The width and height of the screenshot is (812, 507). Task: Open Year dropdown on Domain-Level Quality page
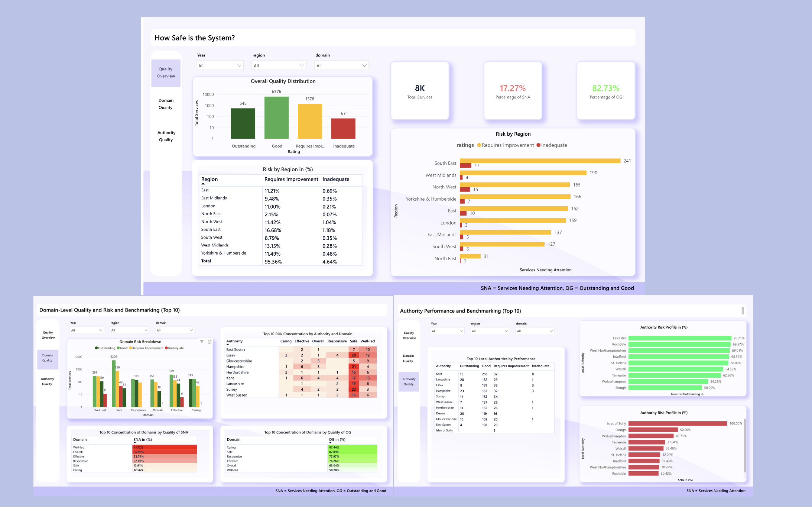tap(87, 330)
